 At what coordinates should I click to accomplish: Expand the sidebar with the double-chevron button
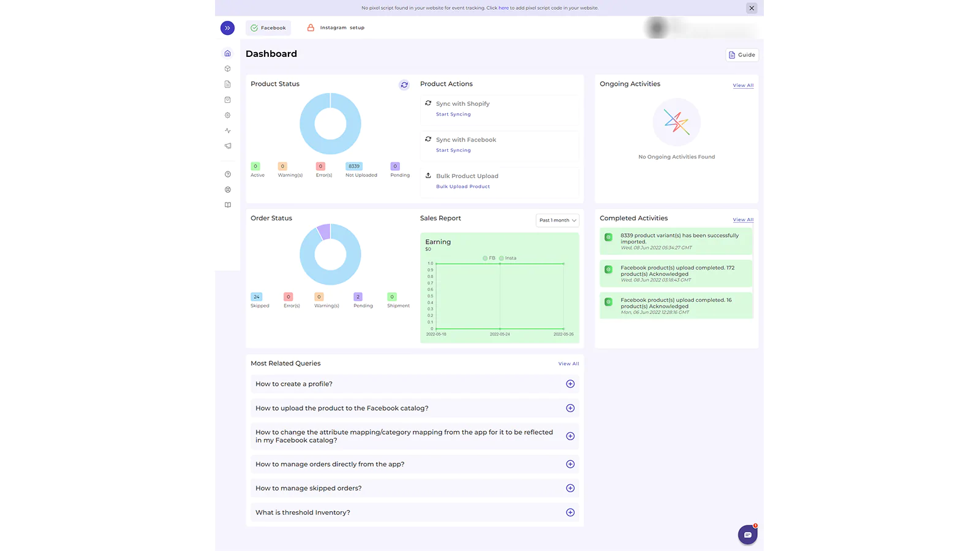point(227,28)
